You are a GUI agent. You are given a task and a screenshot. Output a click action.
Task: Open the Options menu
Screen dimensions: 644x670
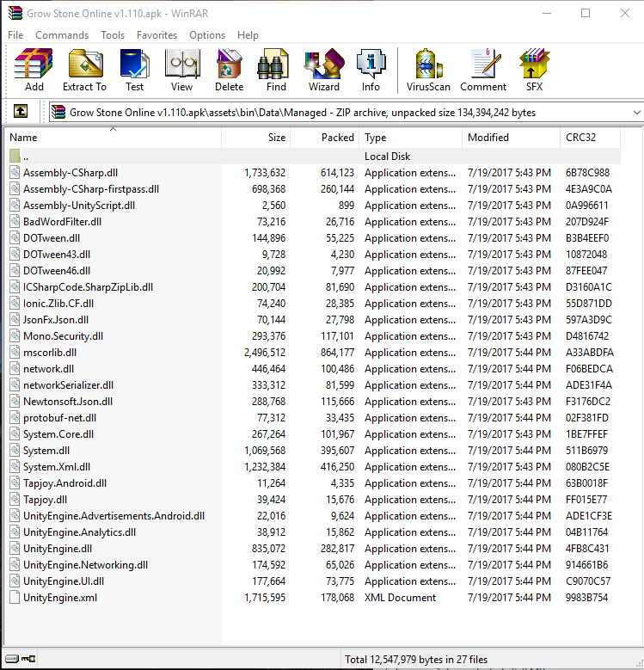tap(207, 35)
